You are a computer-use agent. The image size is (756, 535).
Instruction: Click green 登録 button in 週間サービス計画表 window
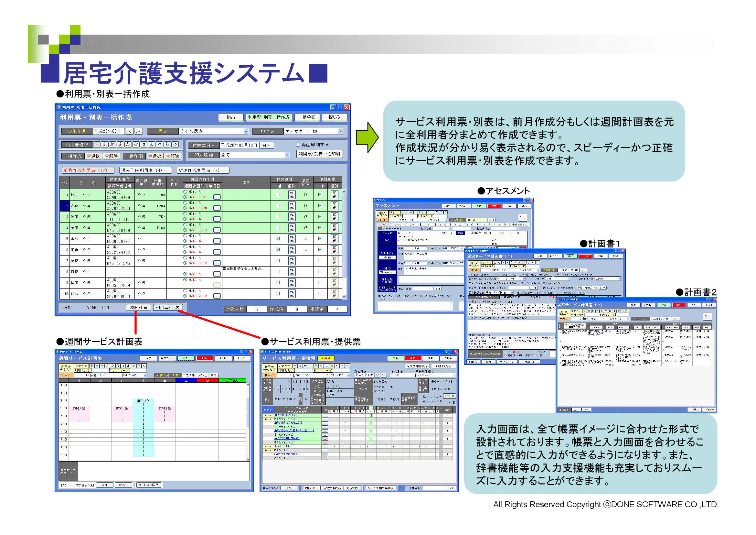pyautogui.click(x=186, y=358)
